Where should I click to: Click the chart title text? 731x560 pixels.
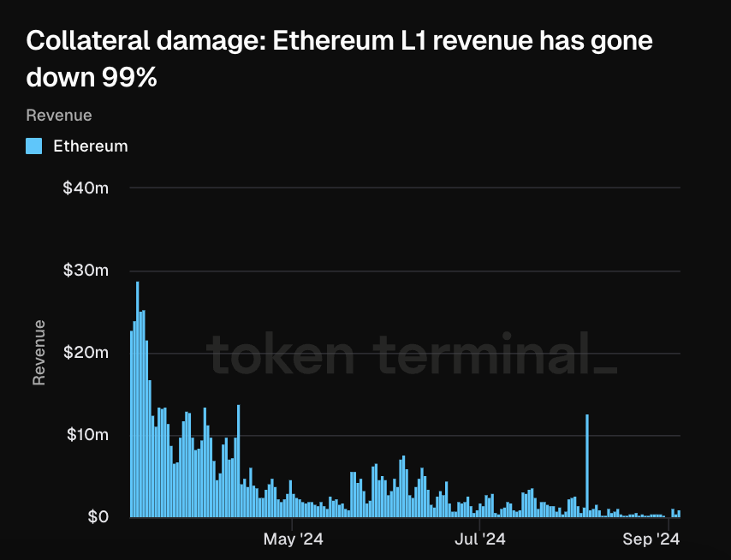(339, 59)
